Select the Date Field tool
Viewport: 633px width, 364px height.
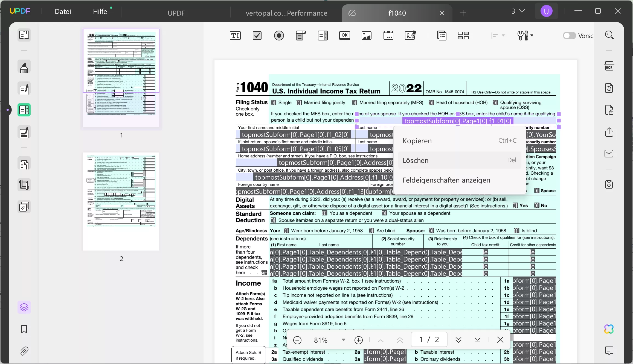coord(388,36)
